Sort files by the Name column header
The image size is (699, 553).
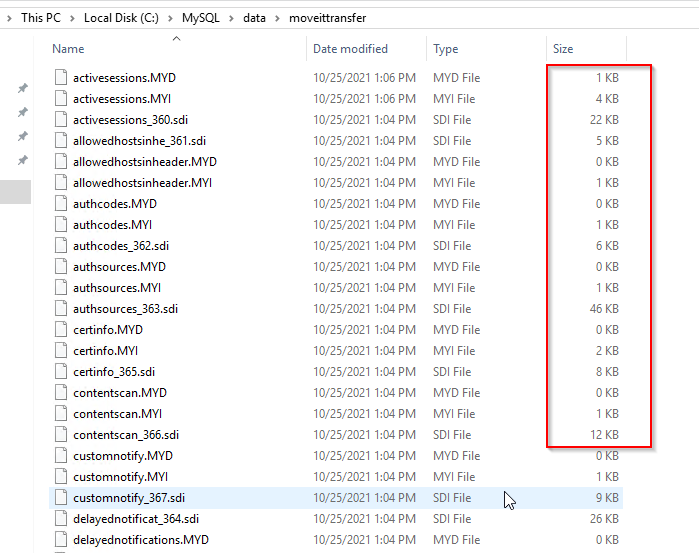click(68, 49)
